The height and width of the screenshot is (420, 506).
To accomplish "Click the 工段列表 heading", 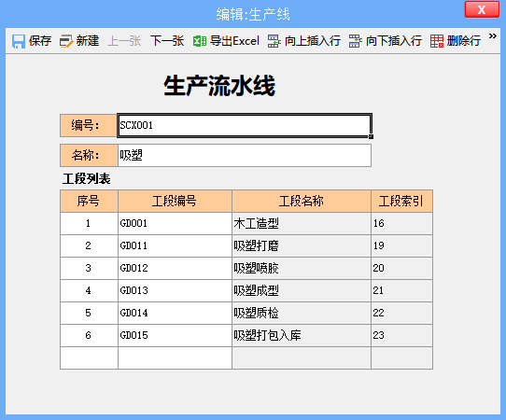I will point(86,178).
